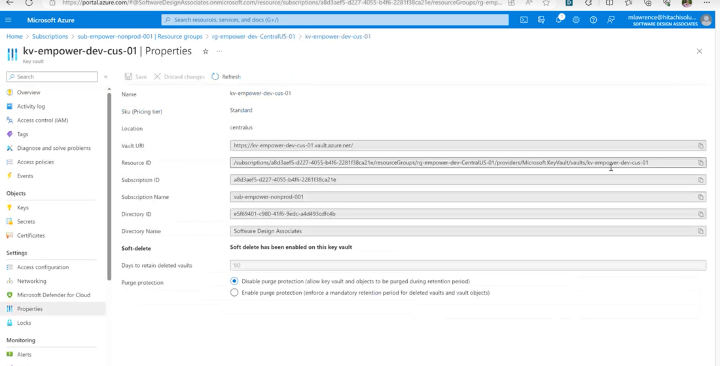720x366 pixels.
Task: Reload the page with browser refresh button
Action: pyautogui.click(x=28, y=3)
